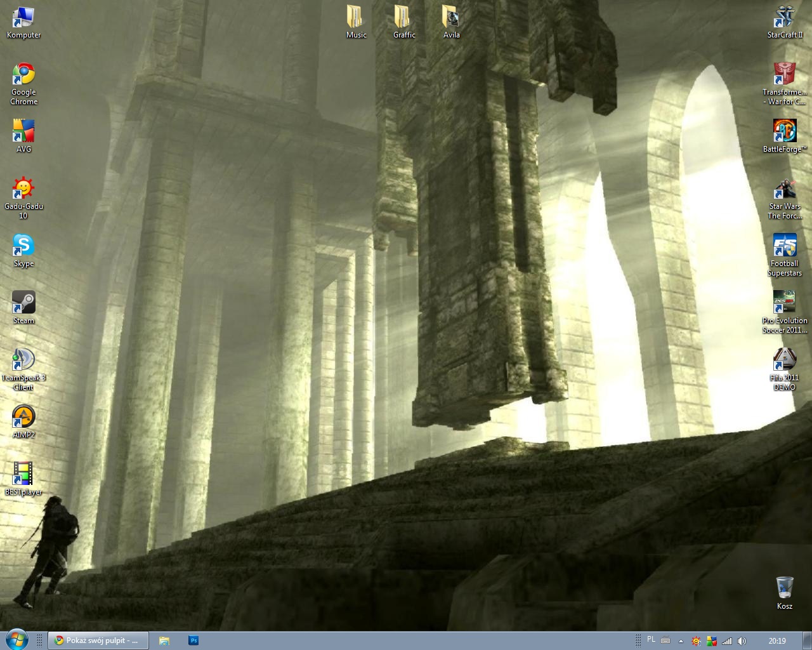The image size is (812, 650).
Task: Select the Skype desktop shortcut
Action: coord(23,251)
